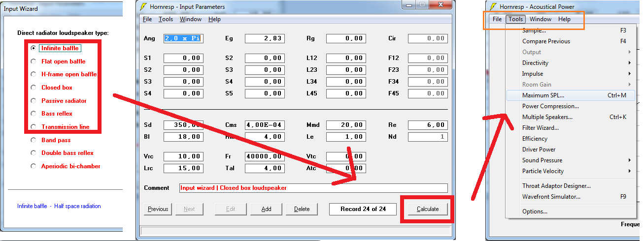
Task: Click the Fr value field
Action: click(x=265, y=156)
